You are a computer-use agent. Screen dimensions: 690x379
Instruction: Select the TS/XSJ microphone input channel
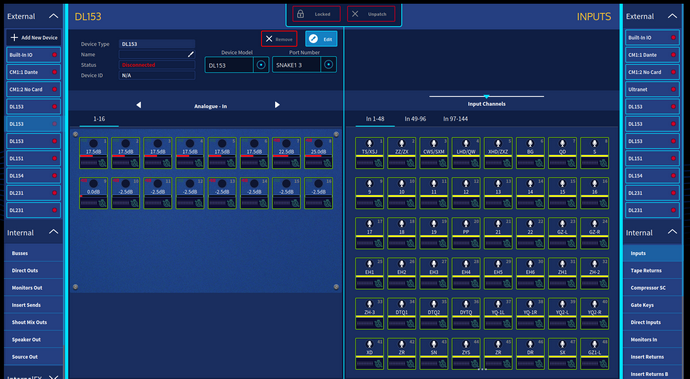(369, 153)
